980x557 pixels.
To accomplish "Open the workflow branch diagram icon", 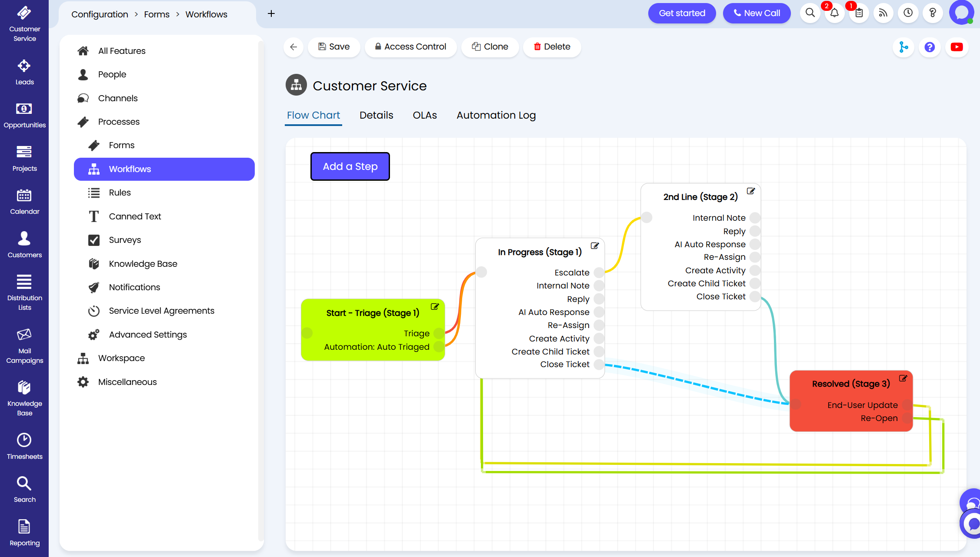I will pyautogui.click(x=903, y=47).
